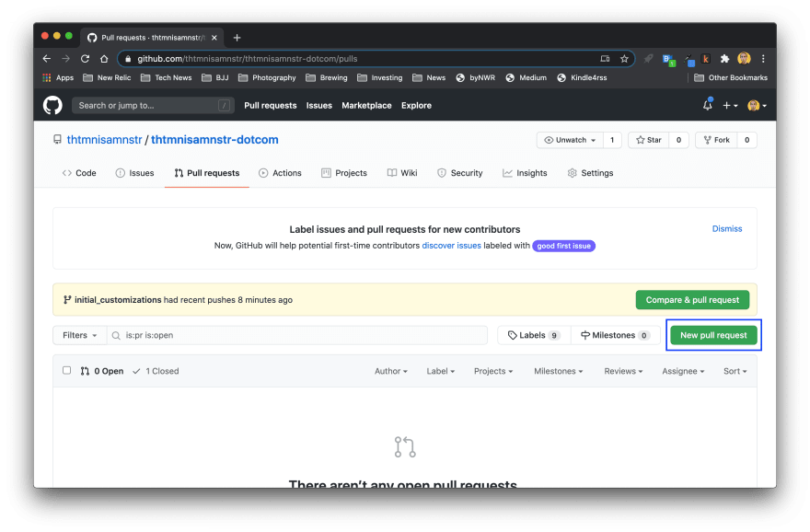
Task: Star the repository
Action: coord(648,140)
